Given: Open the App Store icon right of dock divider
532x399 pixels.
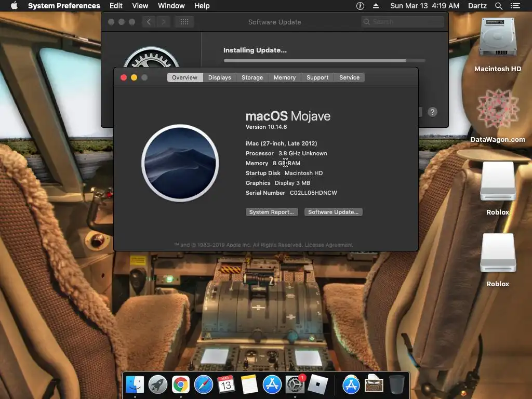Looking at the screenshot, I should coord(351,385).
